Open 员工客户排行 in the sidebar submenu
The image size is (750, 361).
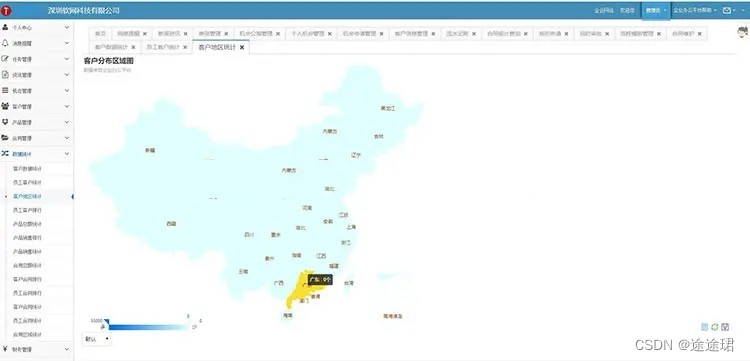[x=27, y=210]
